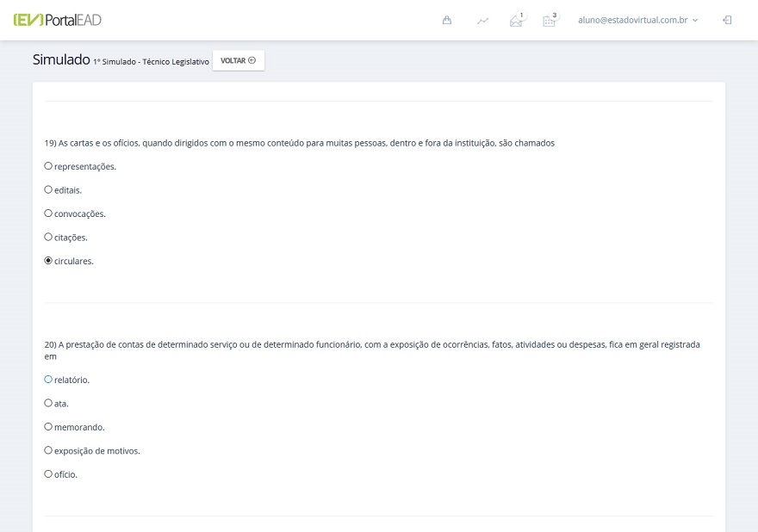This screenshot has height=532, width=758.
Task: Select the 'circulares' radio option
Action: (x=48, y=261)
